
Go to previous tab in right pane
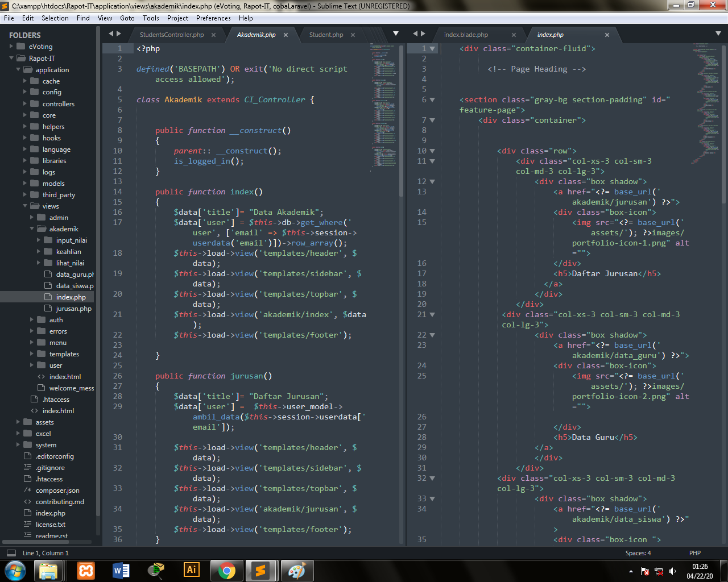[415, 34]
